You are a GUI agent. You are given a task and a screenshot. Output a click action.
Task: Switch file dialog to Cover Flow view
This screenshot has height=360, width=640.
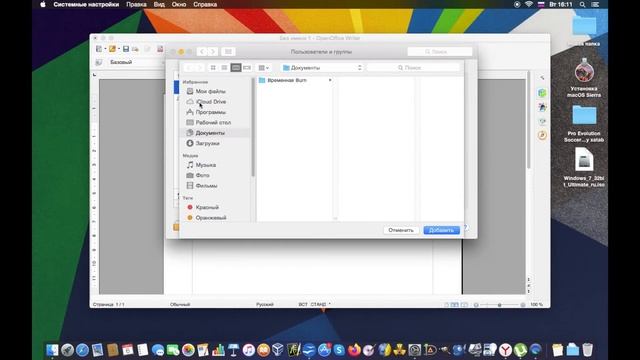247,68
